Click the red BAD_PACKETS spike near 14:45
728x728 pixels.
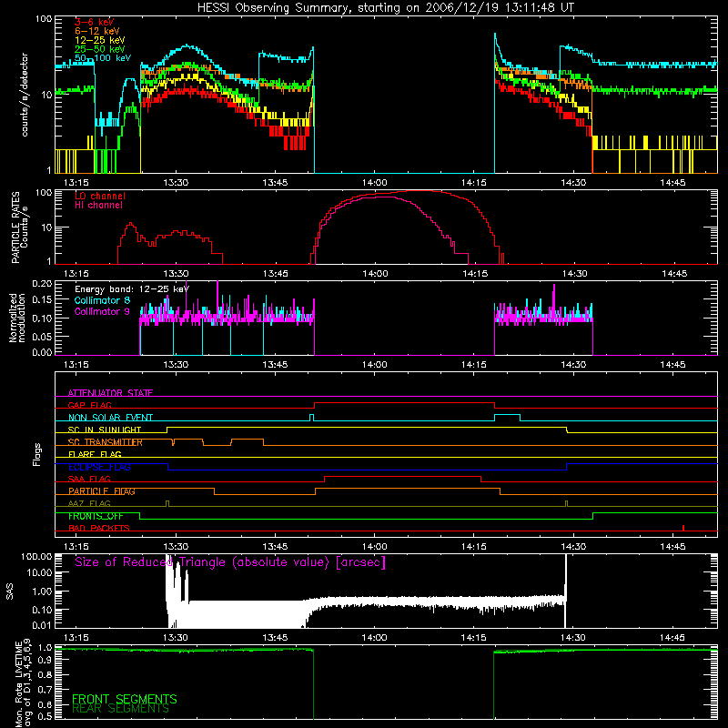coord(683,528)
